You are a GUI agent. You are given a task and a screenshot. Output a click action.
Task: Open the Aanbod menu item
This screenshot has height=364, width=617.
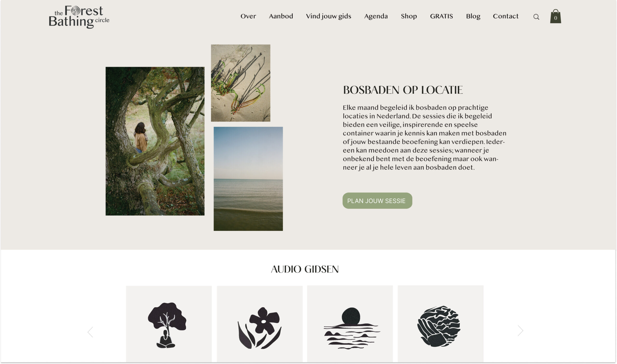coord(281,16)
